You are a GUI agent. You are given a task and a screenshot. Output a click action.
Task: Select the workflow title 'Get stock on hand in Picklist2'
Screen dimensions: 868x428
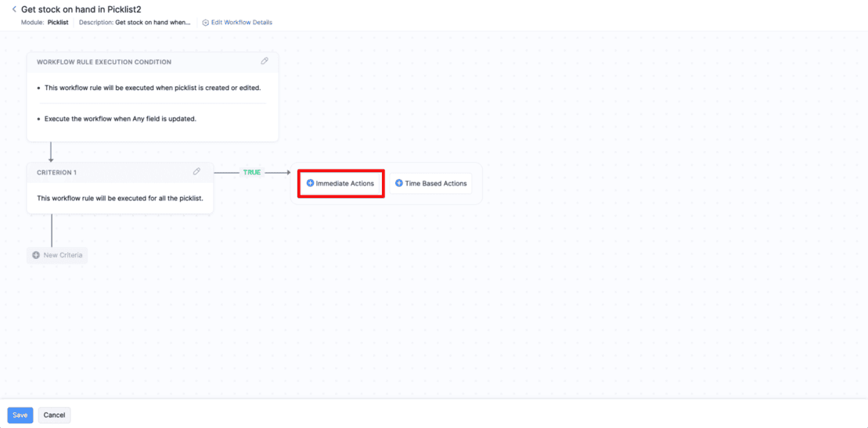pyautogui.click(x=81, y=9)
